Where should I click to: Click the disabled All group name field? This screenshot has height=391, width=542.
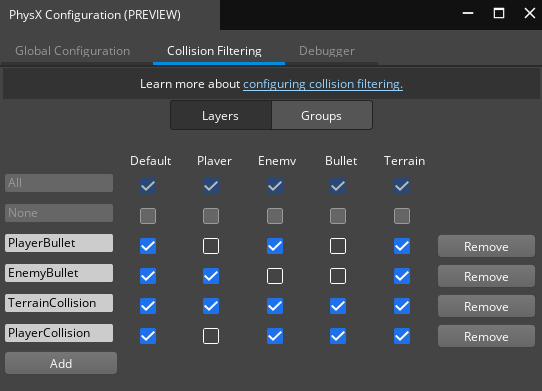[59, 183]
